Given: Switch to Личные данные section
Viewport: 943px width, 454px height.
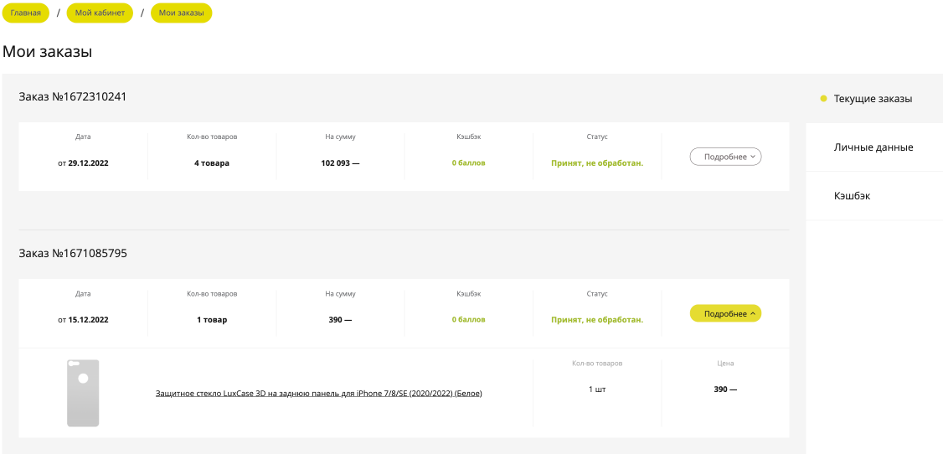Looking at the screenshot, I should pyautogui.click(x=873, y=148).
